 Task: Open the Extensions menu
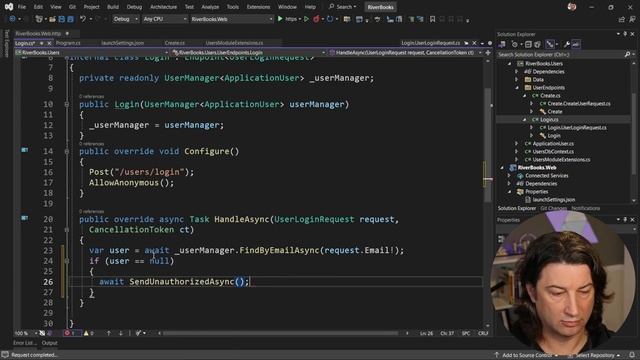[x=258, y=7]
